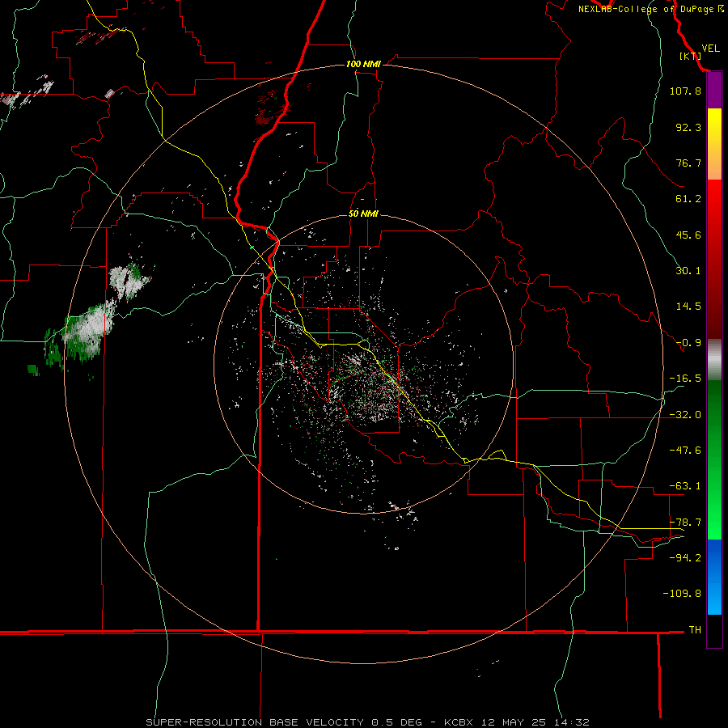This screenshot has height=728, width=728.
Task: Click the KCBX station identifier
Action: [459, 722]
